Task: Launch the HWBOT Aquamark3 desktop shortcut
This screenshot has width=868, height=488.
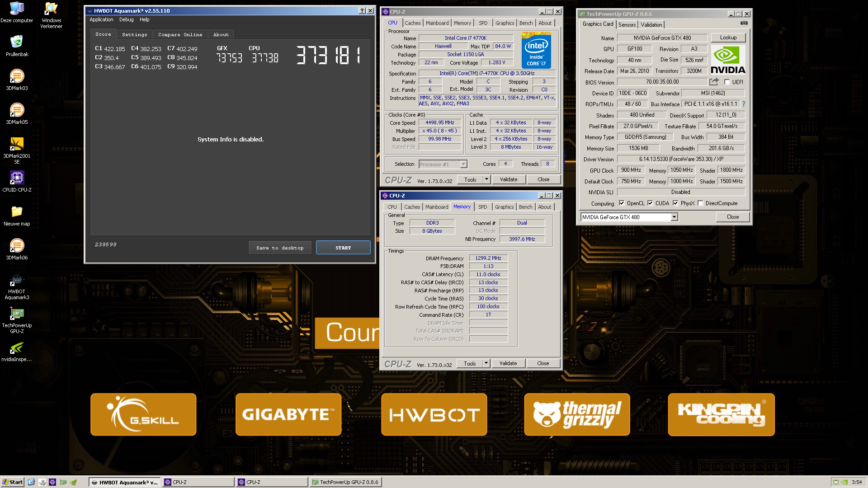Action: (x=17, y=286)
